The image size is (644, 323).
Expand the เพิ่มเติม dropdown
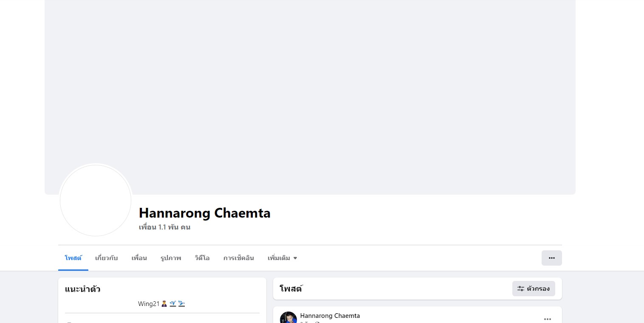(282, 258)
